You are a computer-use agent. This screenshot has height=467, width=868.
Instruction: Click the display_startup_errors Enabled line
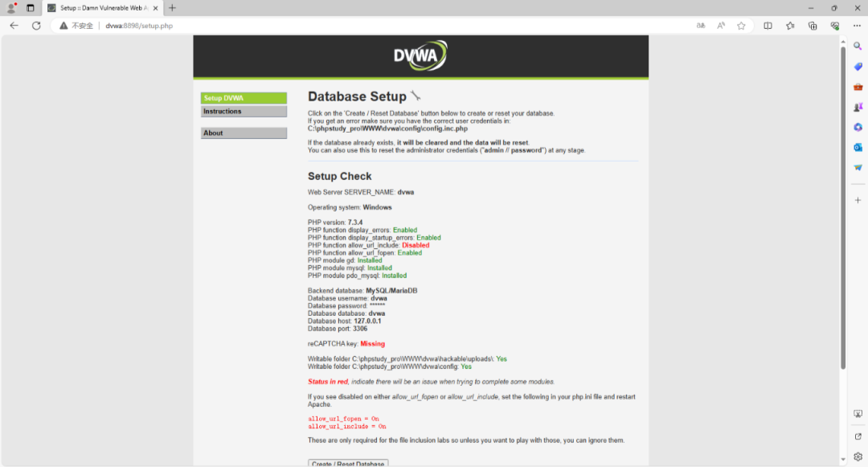tap(375, 237)
